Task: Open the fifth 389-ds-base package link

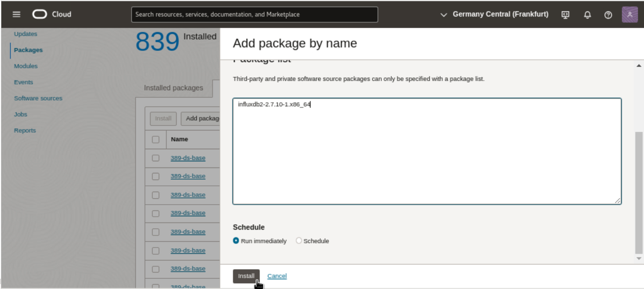Action: click(x=188, y=232)
